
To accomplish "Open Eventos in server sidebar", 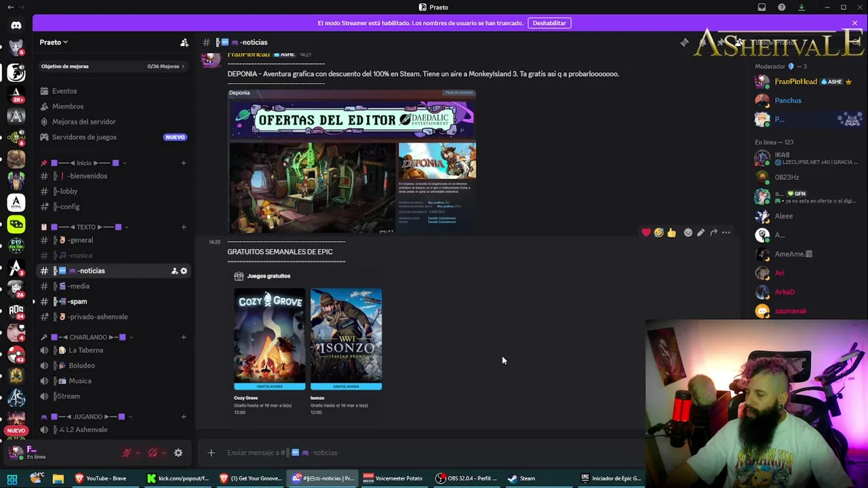I will click(x=64, y=91).
